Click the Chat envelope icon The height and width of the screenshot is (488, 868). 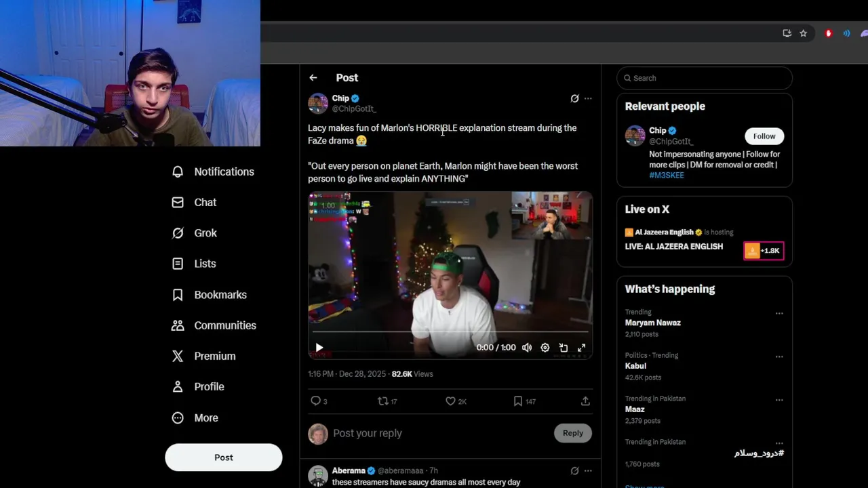(x=178, y=202)
